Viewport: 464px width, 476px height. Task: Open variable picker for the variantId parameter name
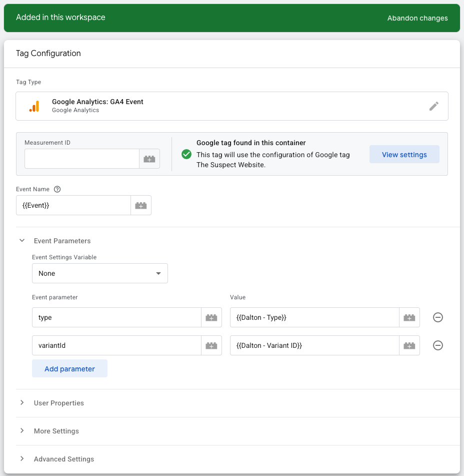tap(211, 345)
